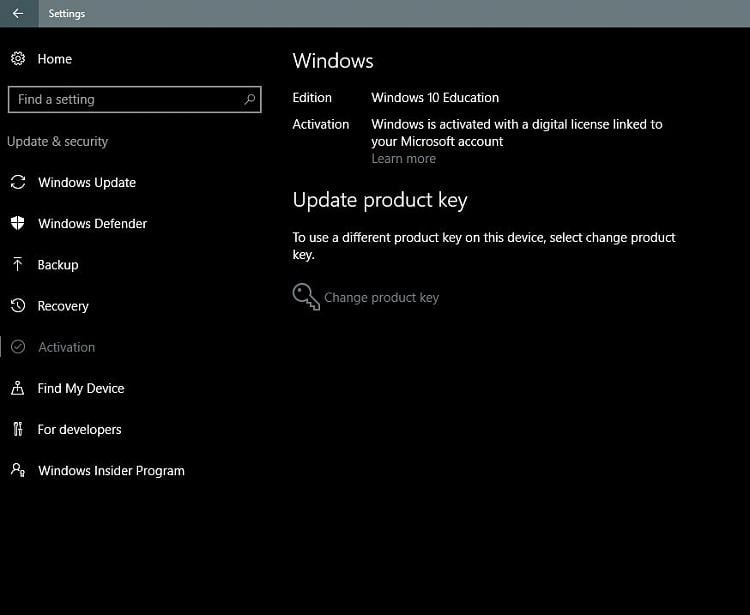Click the Find My Device icon
Screen dimensions: 750x615
pyautogui.click(x=18, y=388)
